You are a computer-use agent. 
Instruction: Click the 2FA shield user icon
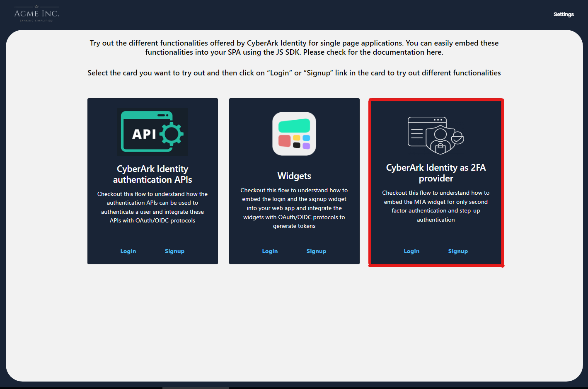436,135
